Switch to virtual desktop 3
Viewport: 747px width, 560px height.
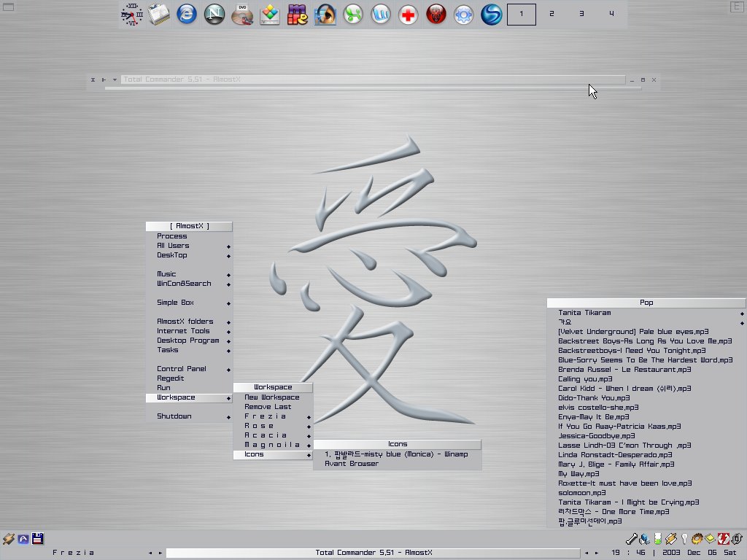581,14
